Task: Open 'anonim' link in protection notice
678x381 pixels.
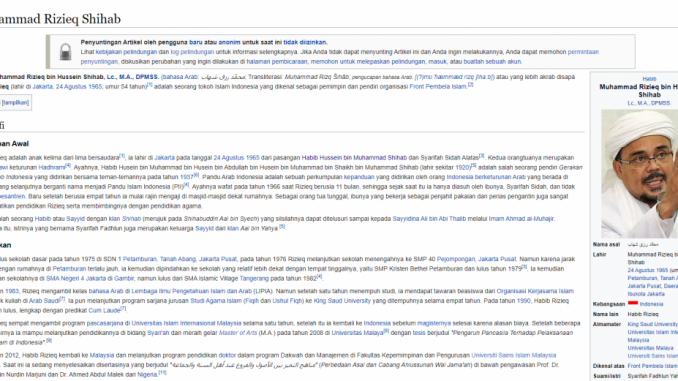Action: coord(229,42)
